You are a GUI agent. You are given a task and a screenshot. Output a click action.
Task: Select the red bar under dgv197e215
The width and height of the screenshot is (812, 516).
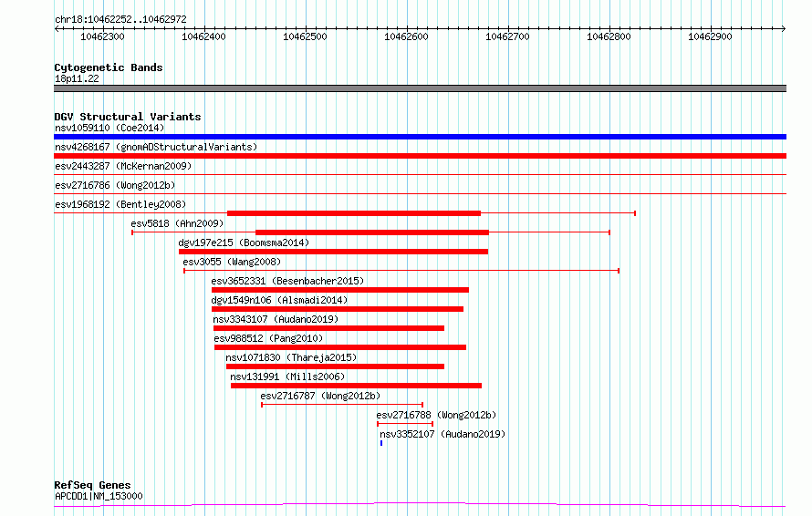click(x=334, y=252)
